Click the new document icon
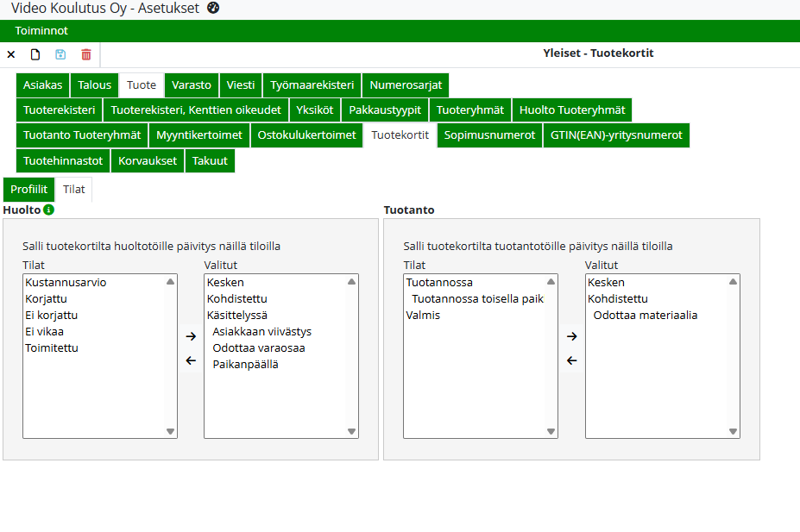 35,54
